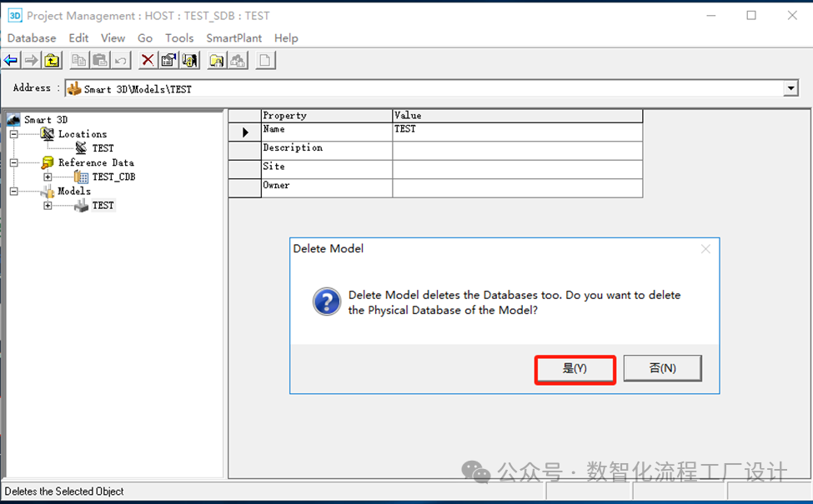This screenshot has width=813, height=504.
Task: Click the Name row selector arrow
Action: click(244, 132)
